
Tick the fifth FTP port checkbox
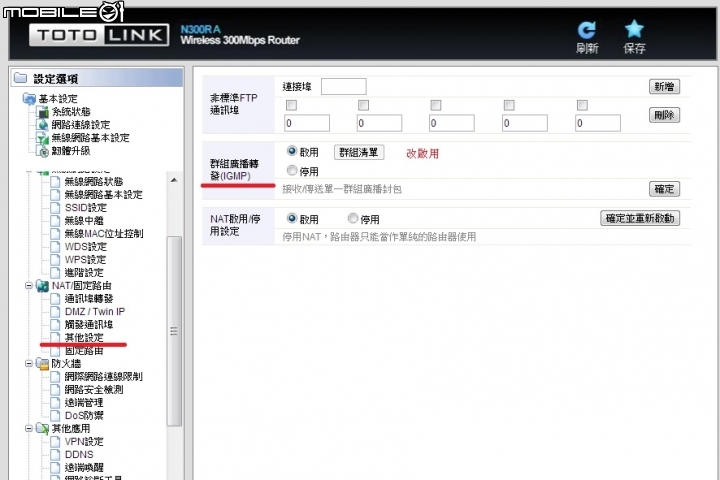coord(582,105)
